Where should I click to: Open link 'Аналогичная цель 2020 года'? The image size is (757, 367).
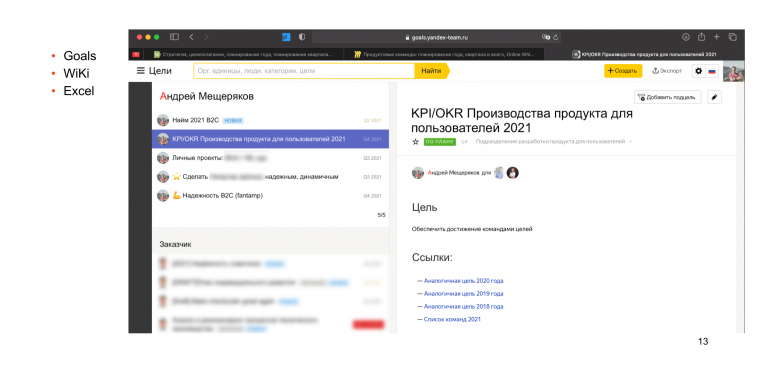463,281
